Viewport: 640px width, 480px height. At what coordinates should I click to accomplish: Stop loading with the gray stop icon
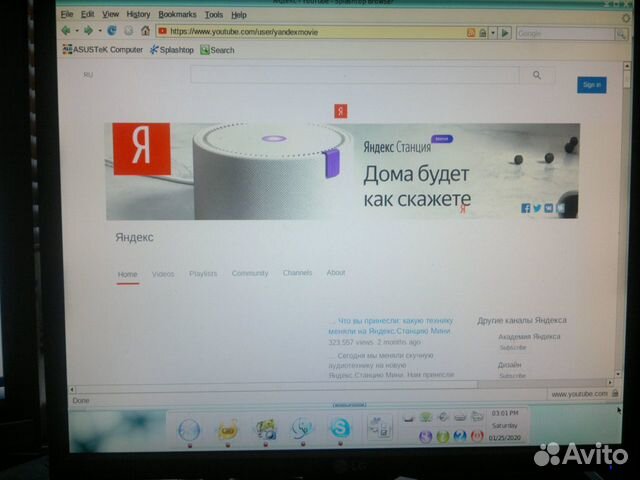pyautogui.click(x=129, y=31)
